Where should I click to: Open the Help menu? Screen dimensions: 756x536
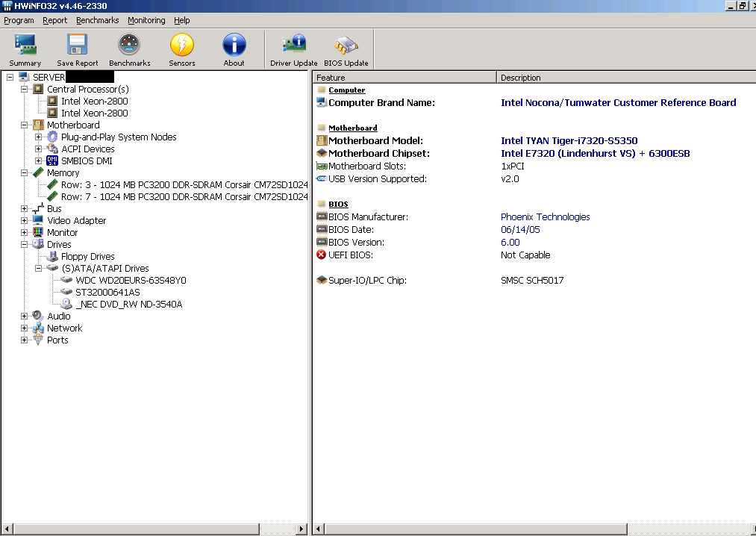pos(182,20)
